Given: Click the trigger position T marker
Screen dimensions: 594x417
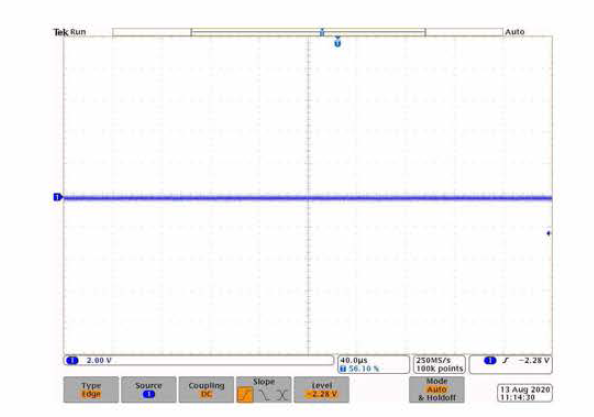Looking at the screenshot, I should tap(338, 42).
